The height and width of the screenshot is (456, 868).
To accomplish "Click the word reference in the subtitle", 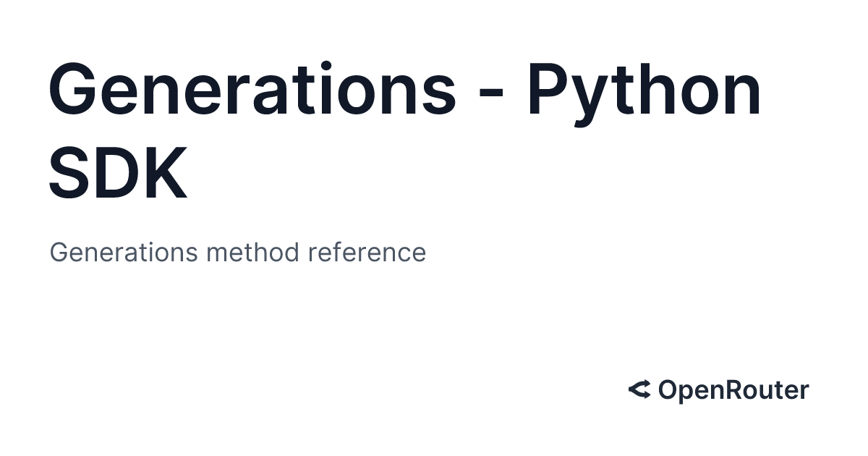I will point(367,253).
